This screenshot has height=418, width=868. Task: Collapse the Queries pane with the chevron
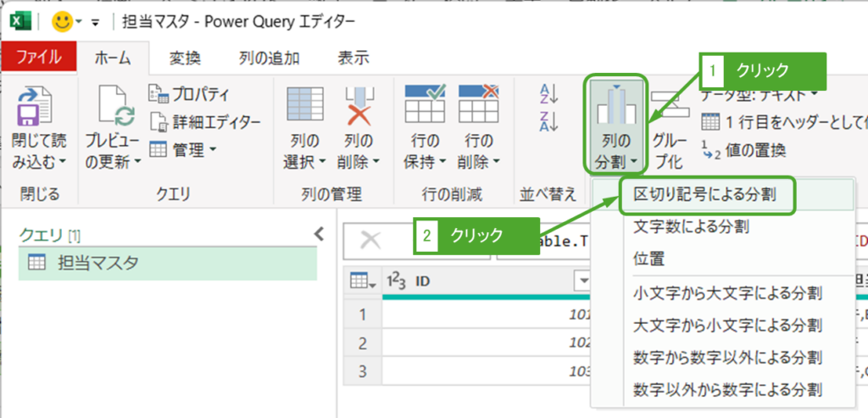319,235
